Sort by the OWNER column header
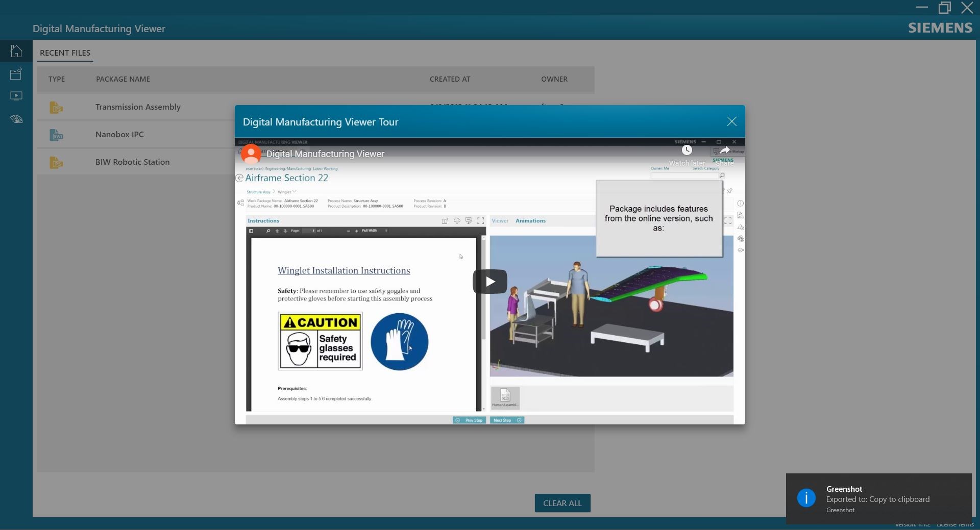 554,79
